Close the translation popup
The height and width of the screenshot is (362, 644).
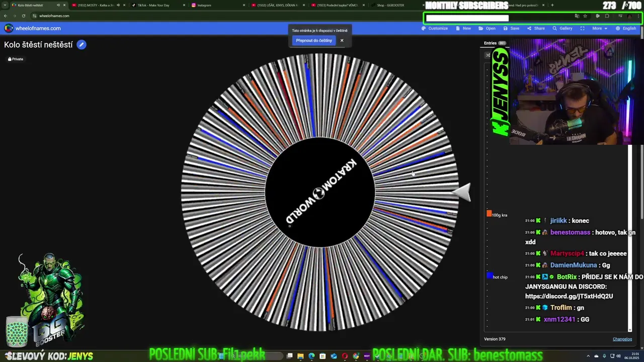(342, 40)
